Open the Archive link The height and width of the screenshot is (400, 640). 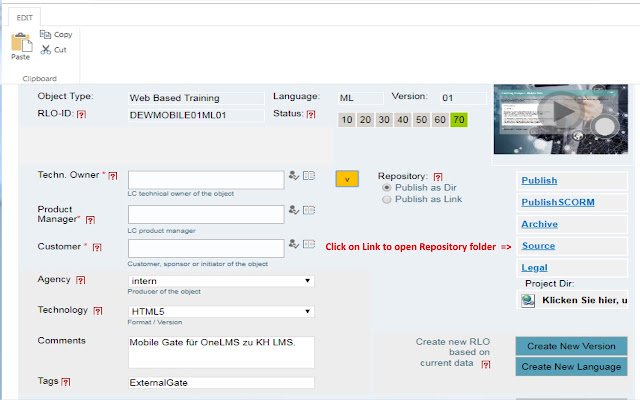tap(539, 224)
